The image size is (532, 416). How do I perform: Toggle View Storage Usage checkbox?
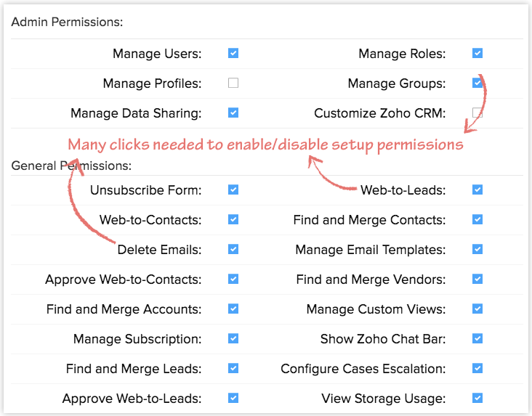[x=477, y=398]
